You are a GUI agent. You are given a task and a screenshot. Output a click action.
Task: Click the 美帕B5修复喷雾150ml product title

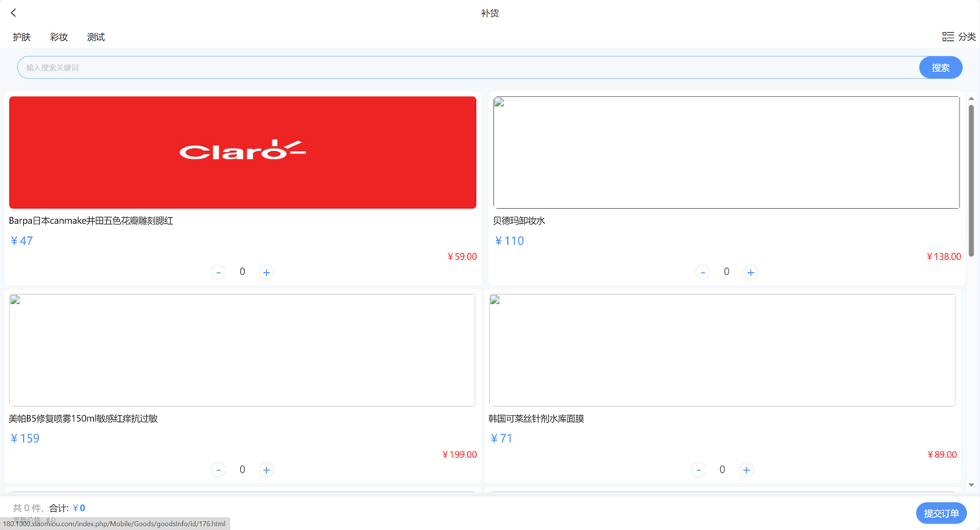(x=83, y=419)
